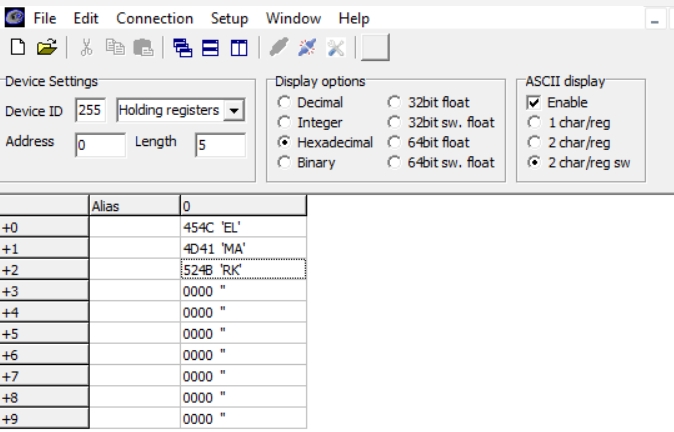Click the New document toolbar icon
Viewport: 674px width, 432px height.
click(19, 46)
